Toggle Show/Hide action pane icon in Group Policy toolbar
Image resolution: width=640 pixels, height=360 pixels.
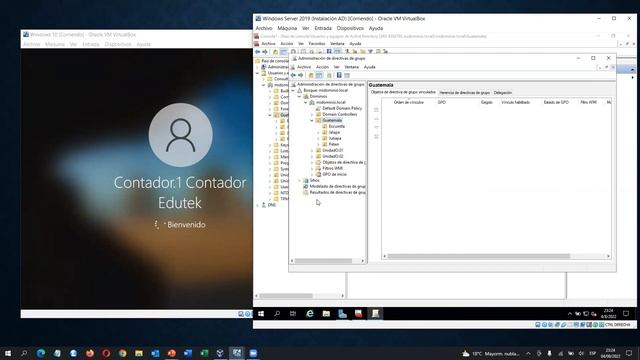pyautogui.click(x=347, y=75)
